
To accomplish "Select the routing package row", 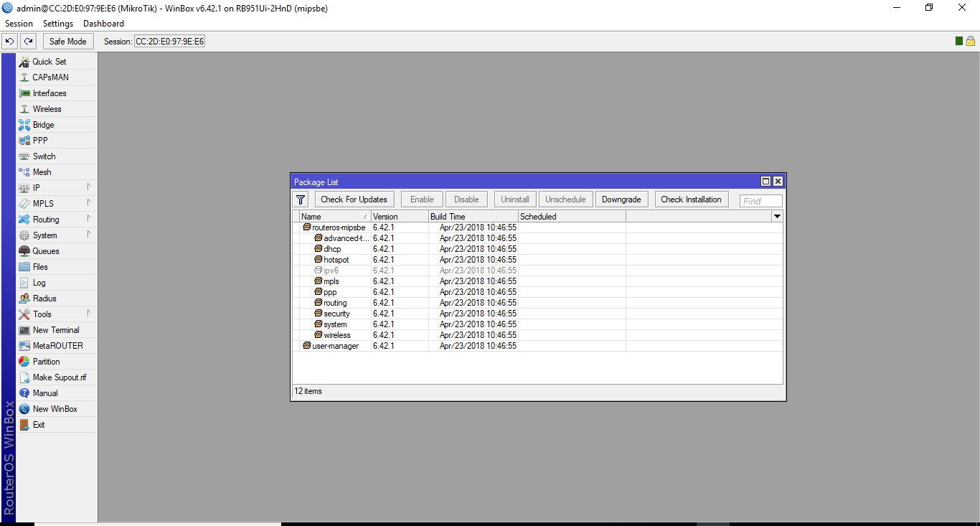I will point(537,303).
